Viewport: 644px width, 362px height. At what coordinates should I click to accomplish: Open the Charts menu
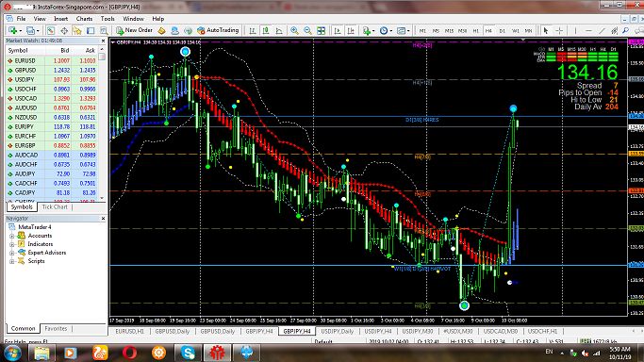[84, 19]
